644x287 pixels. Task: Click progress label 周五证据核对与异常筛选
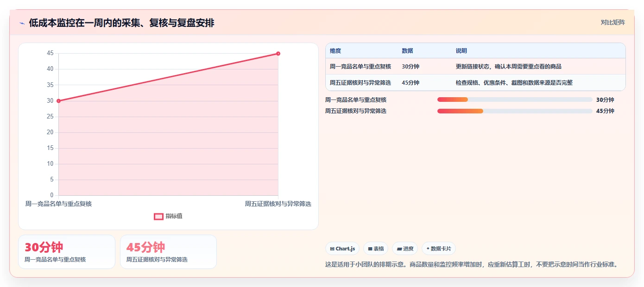tap(356, 111)
